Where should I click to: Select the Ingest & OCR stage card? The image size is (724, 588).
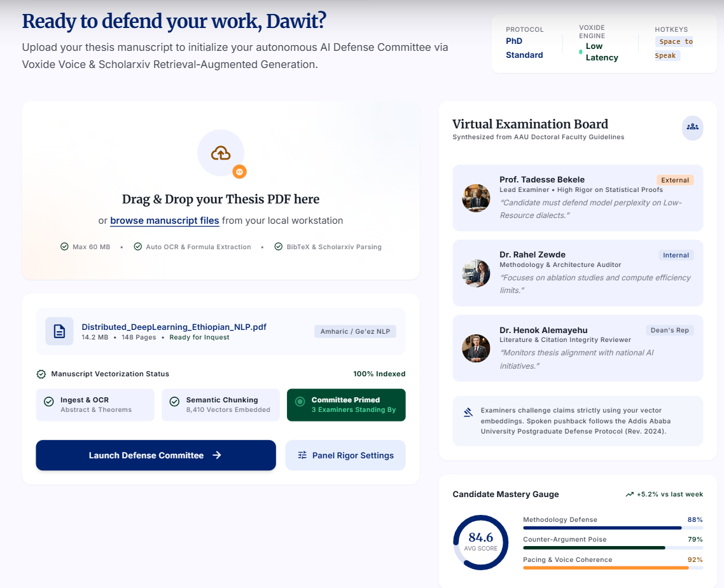pos(95,405)
